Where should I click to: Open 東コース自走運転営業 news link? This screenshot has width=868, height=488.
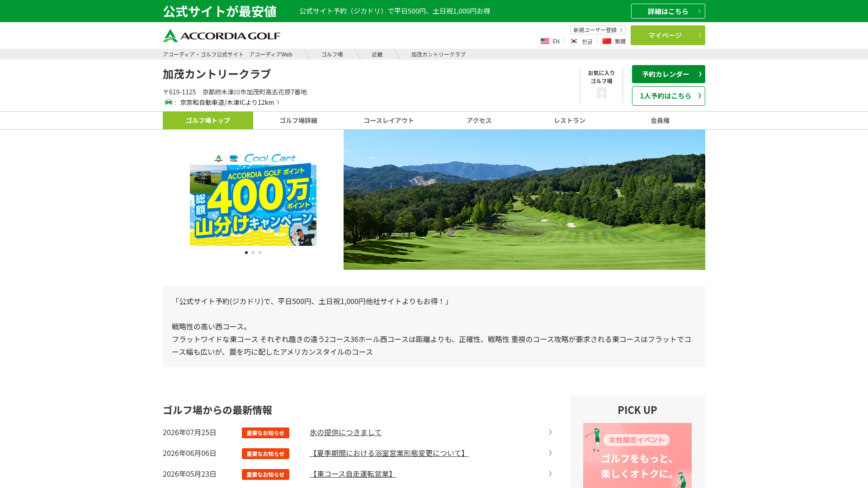pyautogui.click(x=353, y=474)
